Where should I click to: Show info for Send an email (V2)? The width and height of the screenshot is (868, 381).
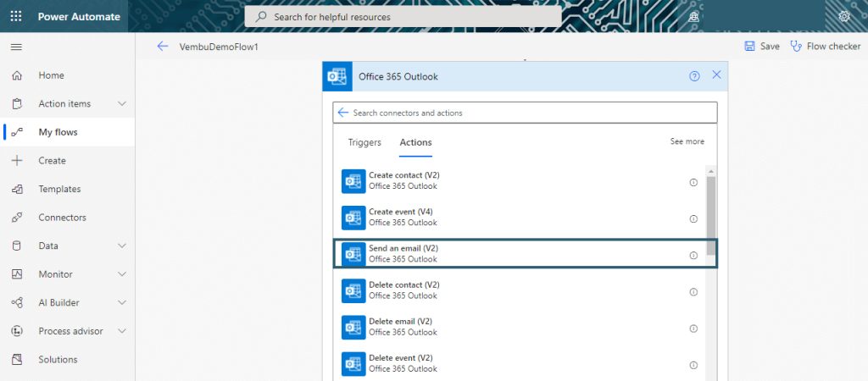(x=693, y=256)
